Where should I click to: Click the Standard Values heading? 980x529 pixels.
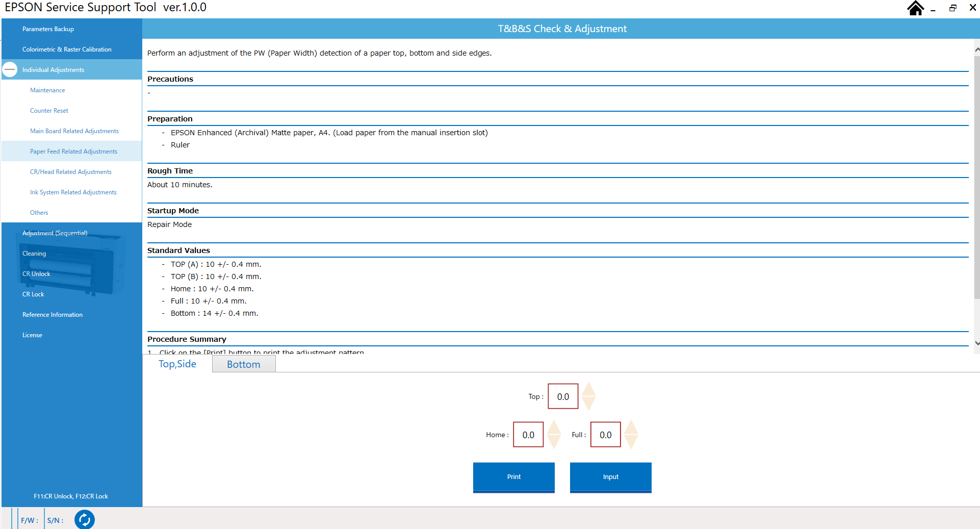pos(178,250)
